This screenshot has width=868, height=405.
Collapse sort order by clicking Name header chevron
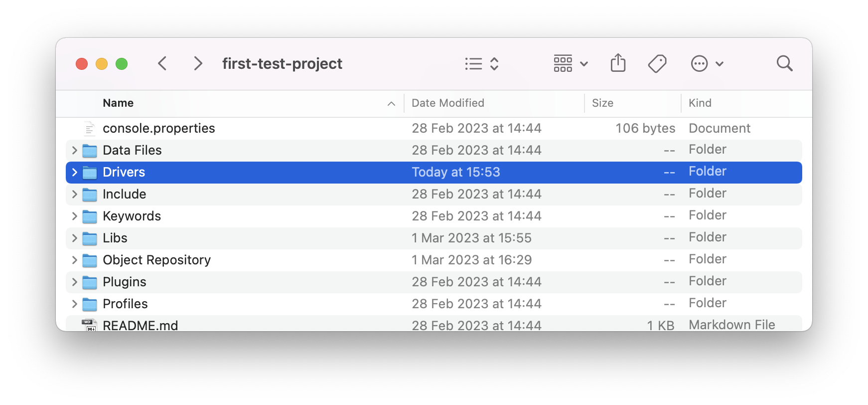point(391,103)
